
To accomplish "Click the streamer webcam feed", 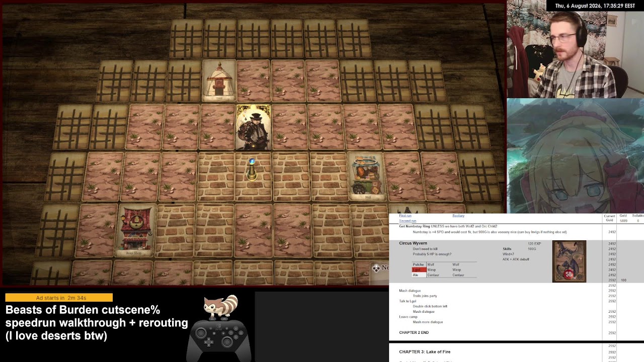I will [575, 49].
